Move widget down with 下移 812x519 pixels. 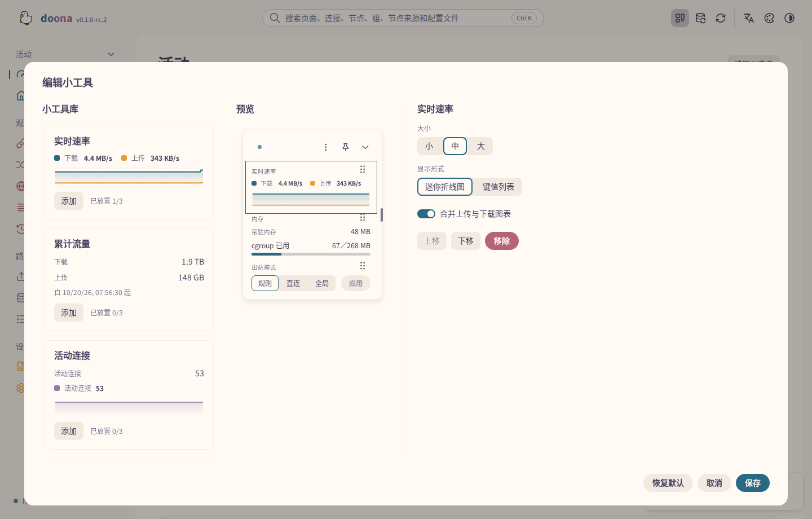(x=466, y=241)
